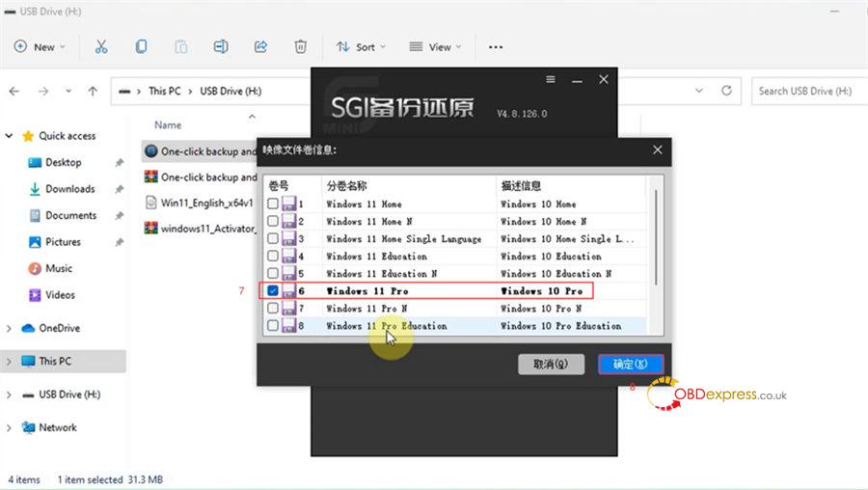Click the Rename icon in Explorer toolbar
Screen dimensions: 868x490
(221, 46)
